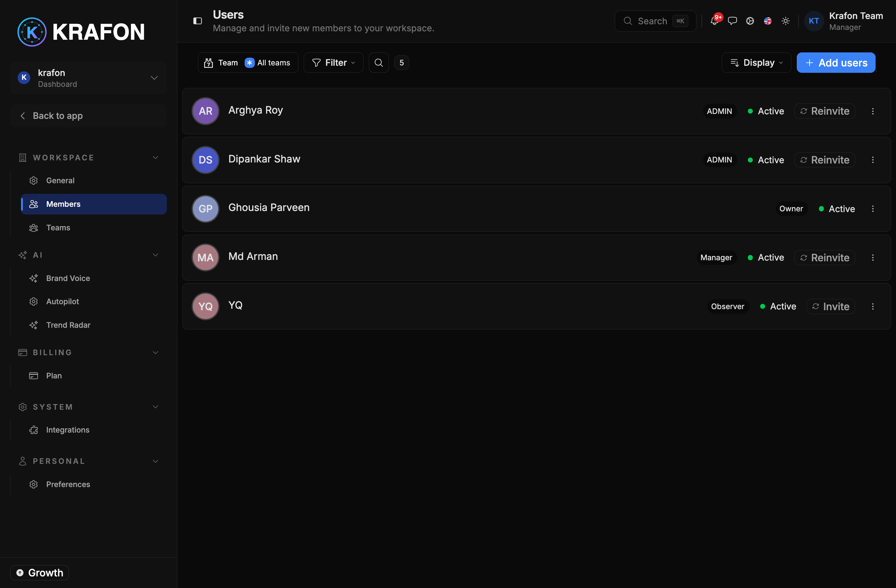Expand the krafon workspace switcher
Image resolution: width=896 pixels, height=588 pixels.
(x=88, y=78)
